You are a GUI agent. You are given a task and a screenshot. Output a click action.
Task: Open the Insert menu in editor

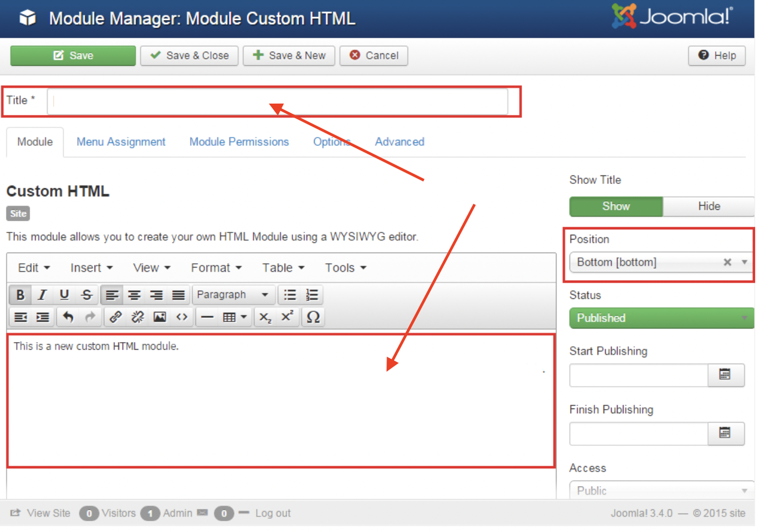click(x=91, y=268)
